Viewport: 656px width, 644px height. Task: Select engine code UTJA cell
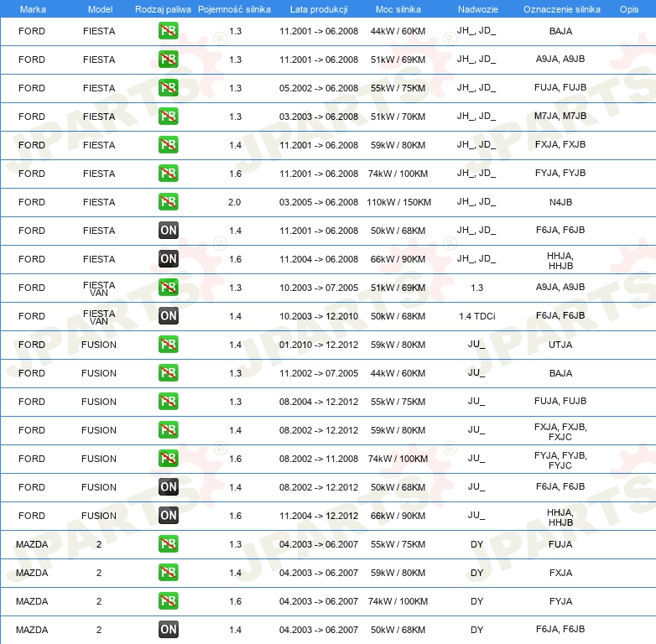coord(560,345)
